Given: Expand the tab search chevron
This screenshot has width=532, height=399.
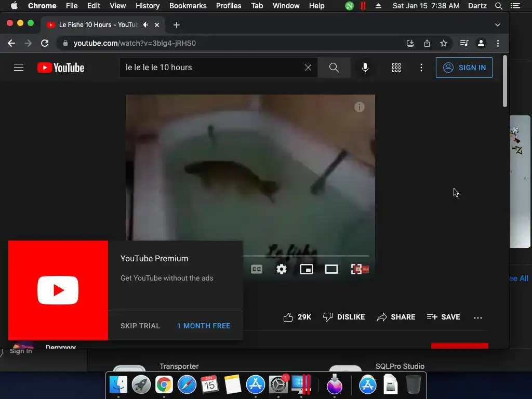Looking at the screenshot, I should click(497, 25).
